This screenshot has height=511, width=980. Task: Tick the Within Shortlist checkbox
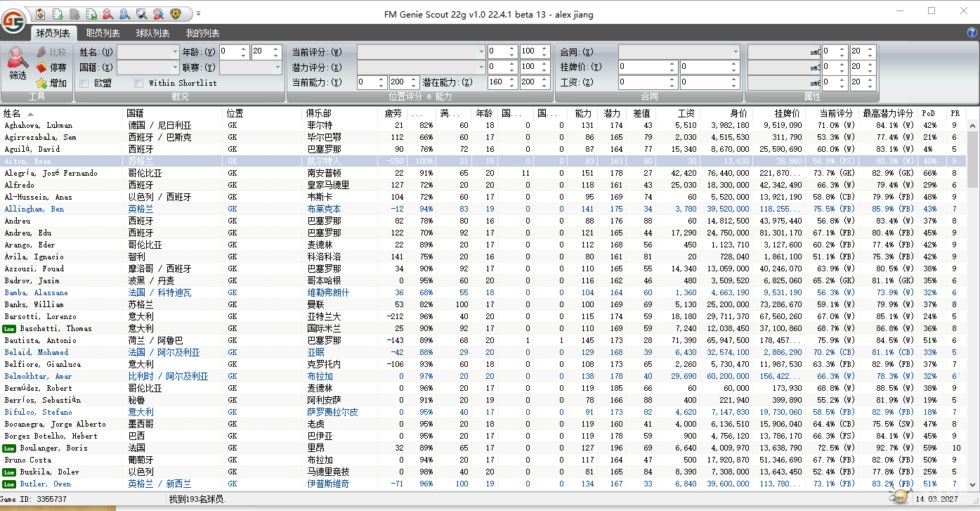[x=138, y=83]
